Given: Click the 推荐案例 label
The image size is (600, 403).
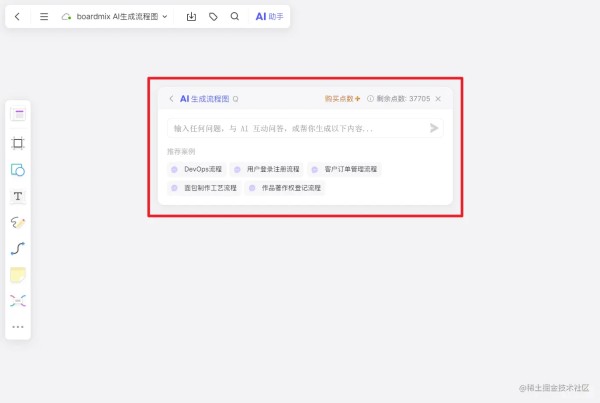Looking at the screenshot, I should [x=181, y=152].
